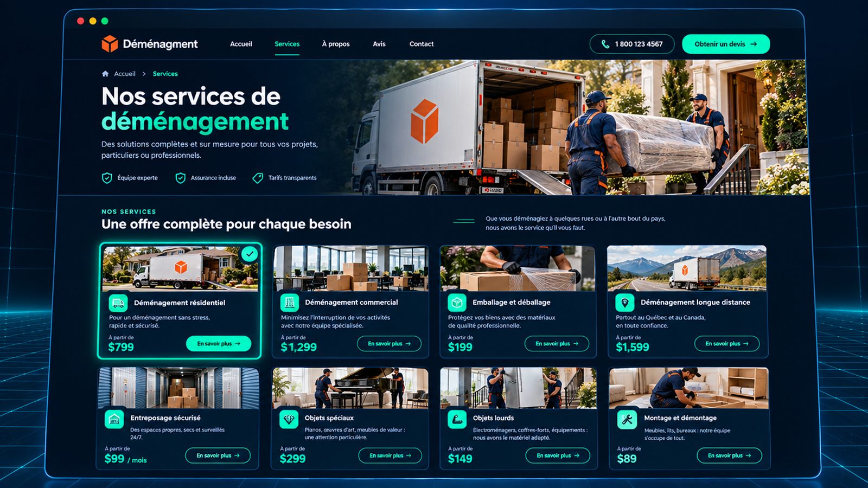Click the refrigerator movers thumbnail for Objets lourds
This screenshot has width=868, height=488.
519,388
